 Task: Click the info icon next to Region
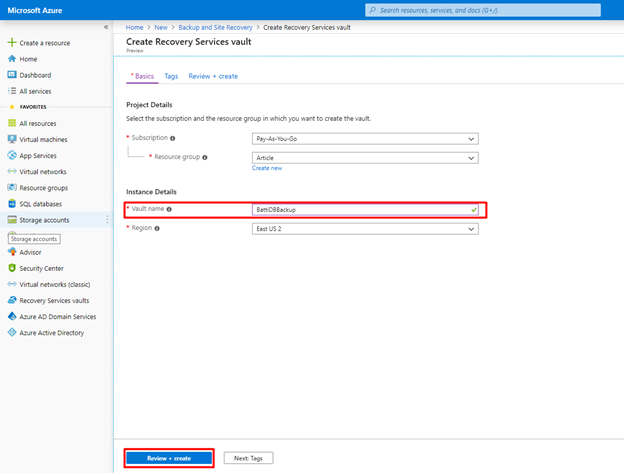click(x=157, y=228)
